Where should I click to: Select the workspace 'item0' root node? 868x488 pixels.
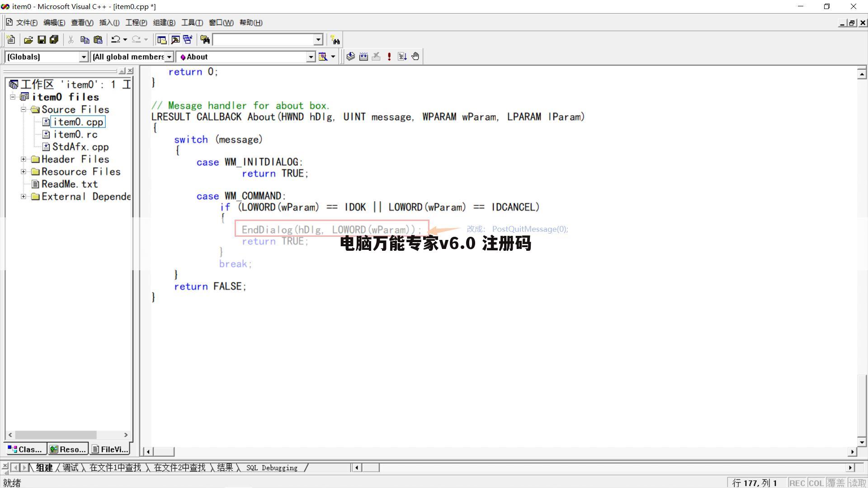(x=75, y=84)
